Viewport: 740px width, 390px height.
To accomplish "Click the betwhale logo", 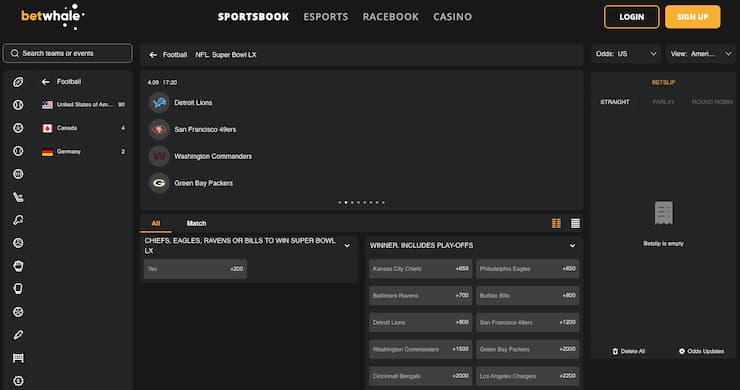I will coord(52,17).
